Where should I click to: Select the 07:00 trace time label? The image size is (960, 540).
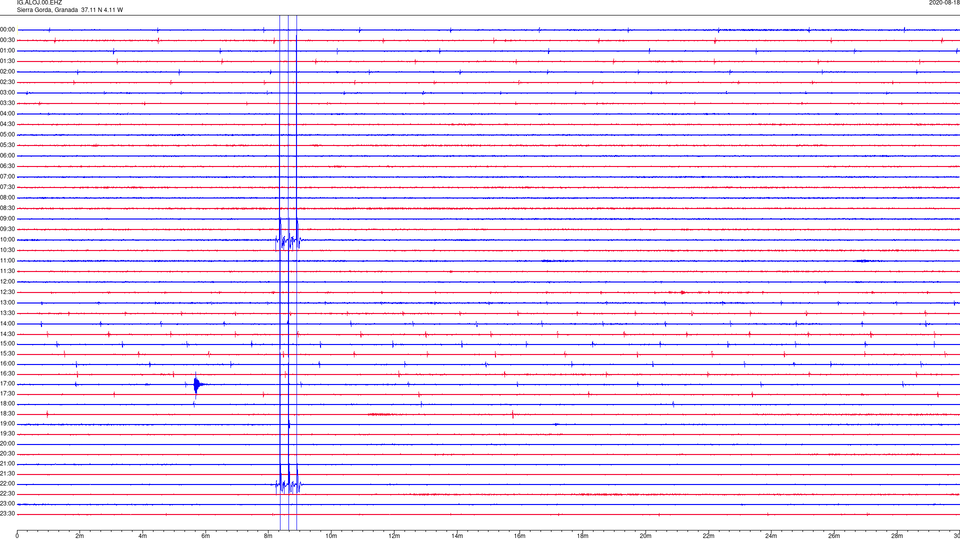coord(7,176)
